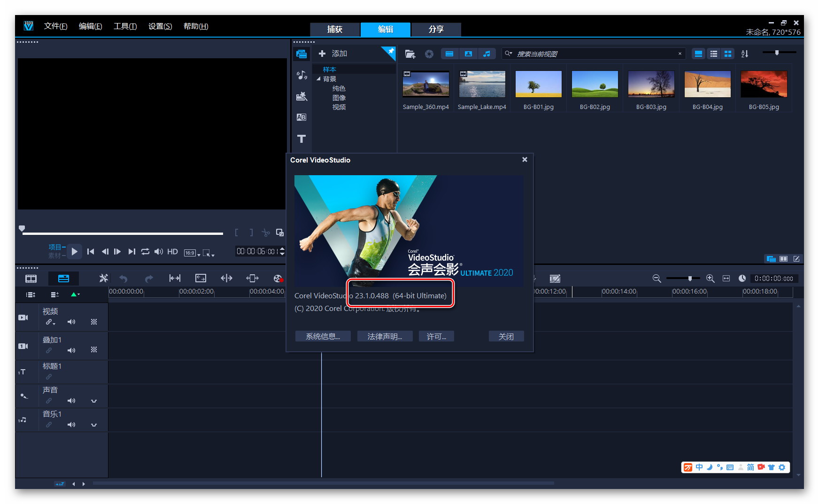This screenshot has height=504, width=819.
Task: Switch library to list view
Action: point(713,54)
